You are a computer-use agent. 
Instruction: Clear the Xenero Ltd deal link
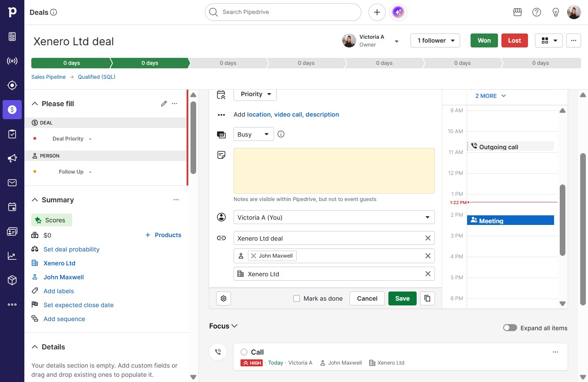(428, 238)
